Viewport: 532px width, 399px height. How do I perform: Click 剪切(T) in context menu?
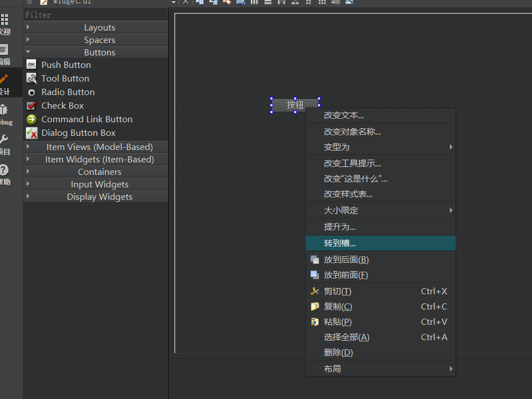point(338,291)
